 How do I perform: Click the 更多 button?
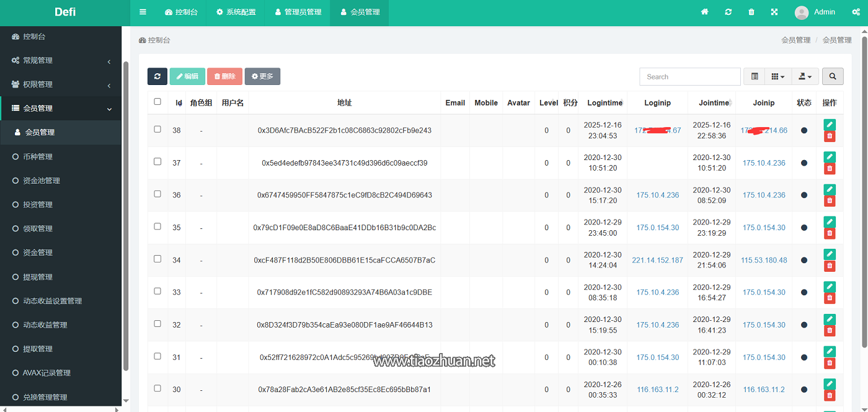click(x=262, y=76)
